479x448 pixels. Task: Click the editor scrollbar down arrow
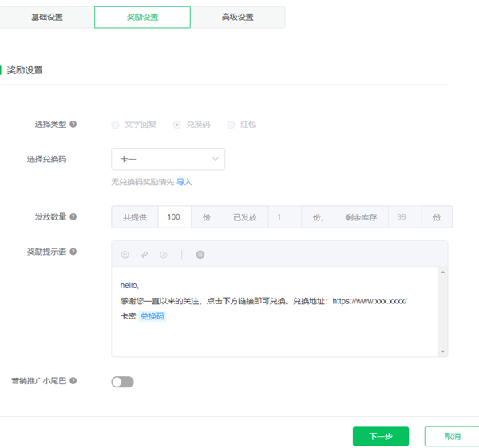click(x=442, y=351)
